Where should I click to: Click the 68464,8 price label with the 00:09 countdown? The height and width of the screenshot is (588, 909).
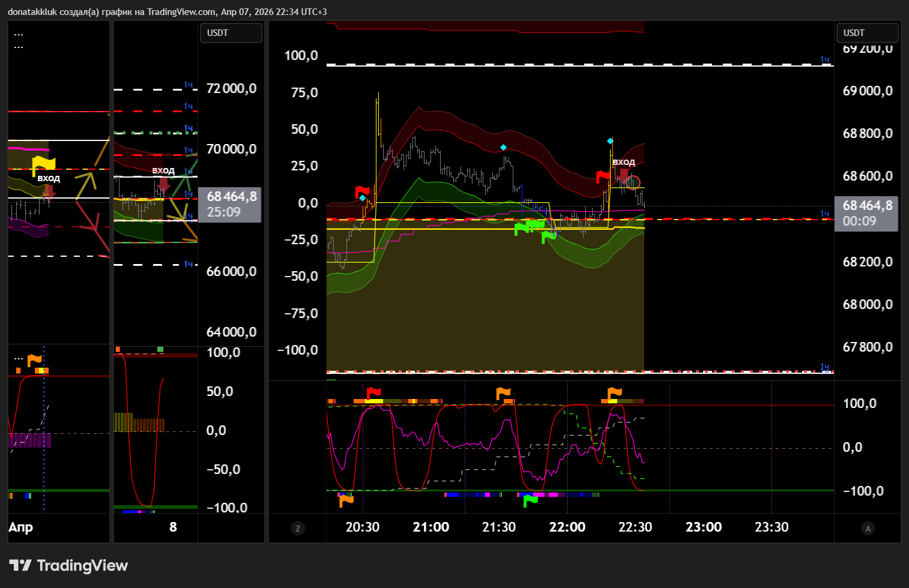866,214
